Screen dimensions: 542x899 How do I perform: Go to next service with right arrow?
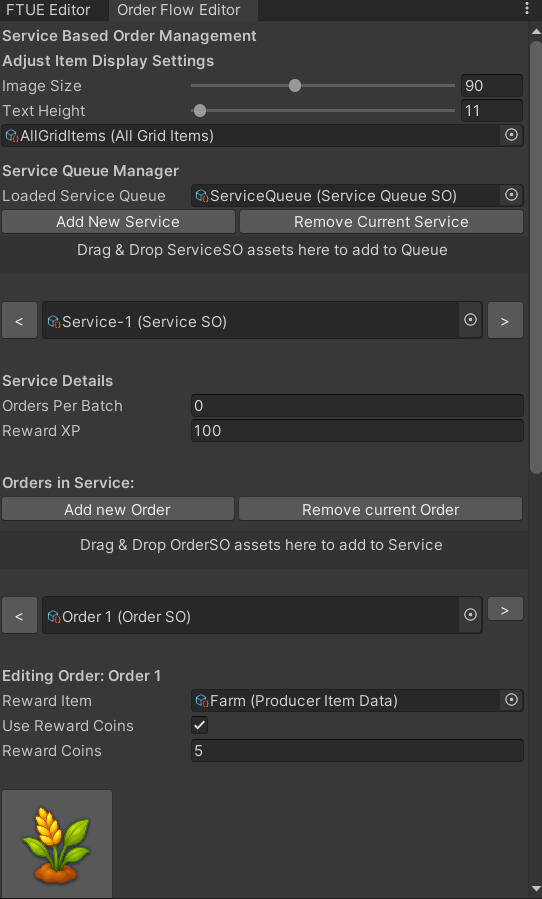click(x=505, y=320)
